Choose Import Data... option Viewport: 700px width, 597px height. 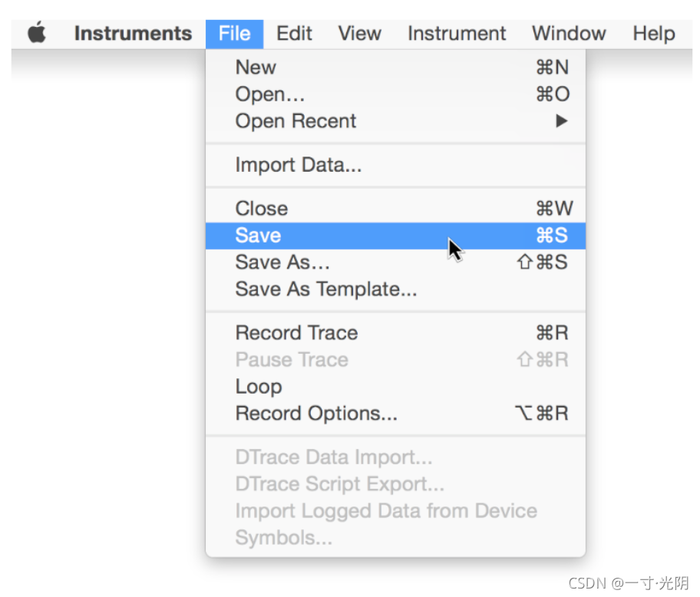pyautogui.click(x=298, y=165)
